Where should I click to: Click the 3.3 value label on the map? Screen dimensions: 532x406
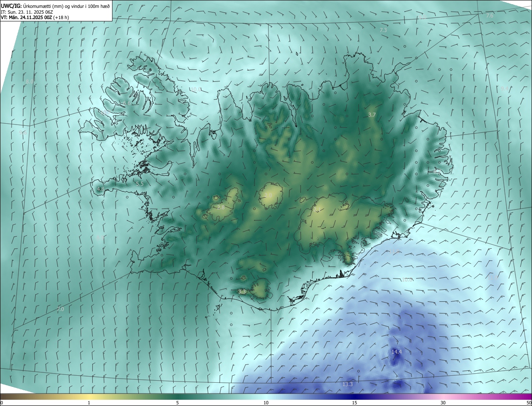(x=242, y=292)
